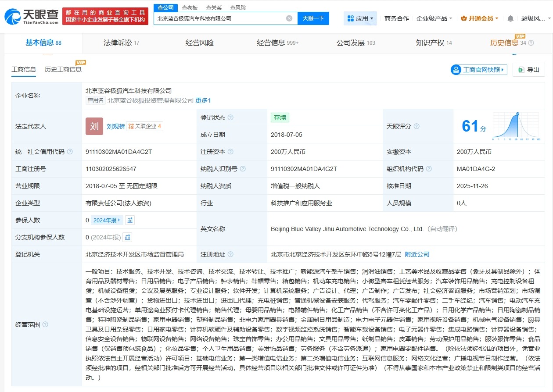This screenshot has width=553, height=392.
Task: Click the 天眼查 logo icon
Action: 13,14
